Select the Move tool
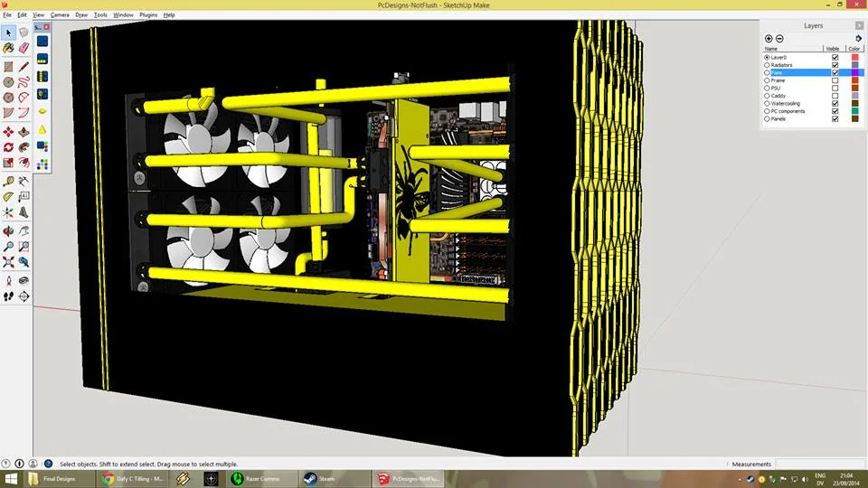 point(8,132)
